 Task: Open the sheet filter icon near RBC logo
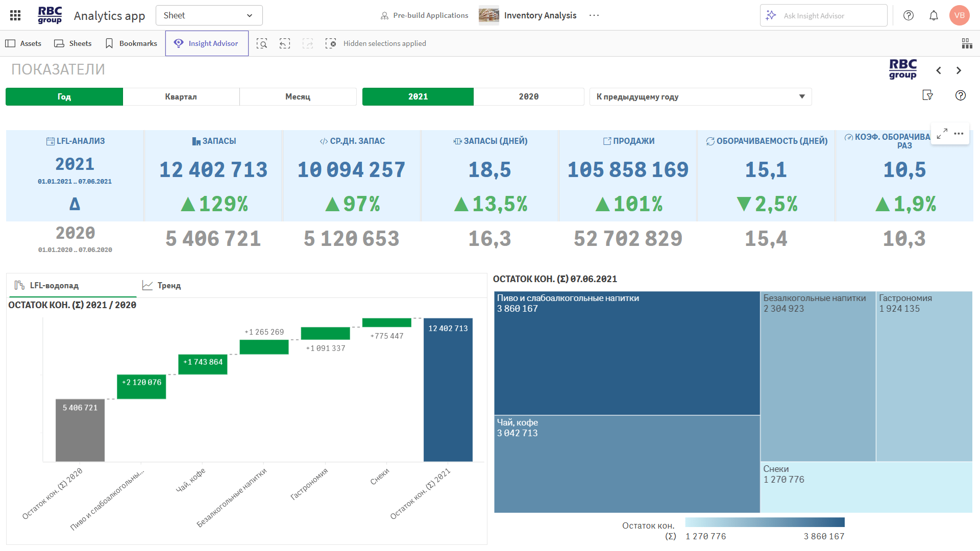click(928, 95)
